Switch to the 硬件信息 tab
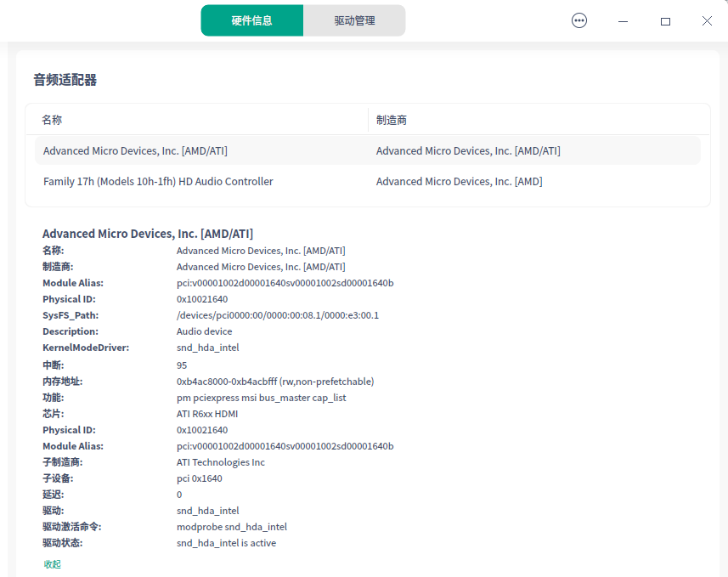The width and height of the screenshot is (728, 577). [252, 20]
